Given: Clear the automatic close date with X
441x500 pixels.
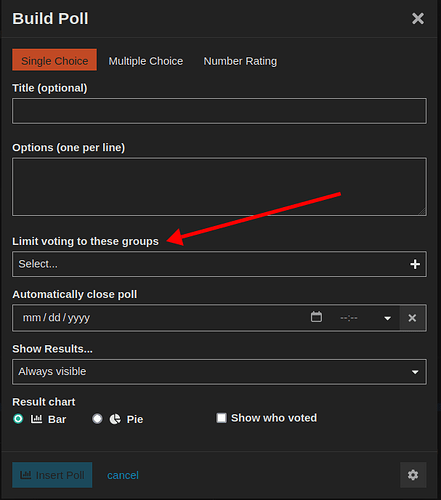Looking at the screenshot, I should (412, 318).
